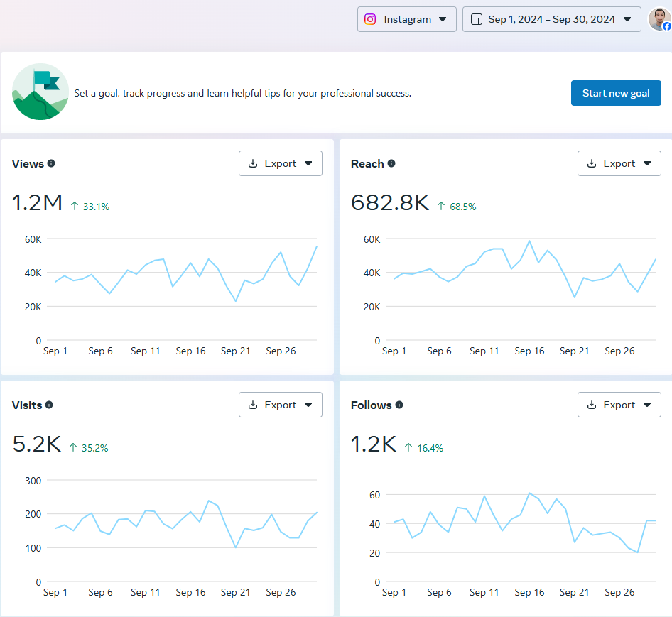Click the Instagram logo in the platform selector

(370, 19)
